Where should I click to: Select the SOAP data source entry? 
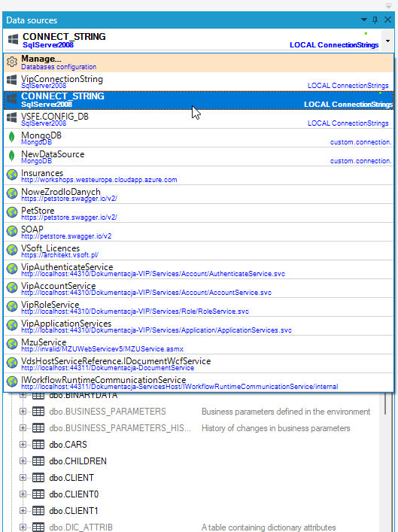tap(199, 232)
